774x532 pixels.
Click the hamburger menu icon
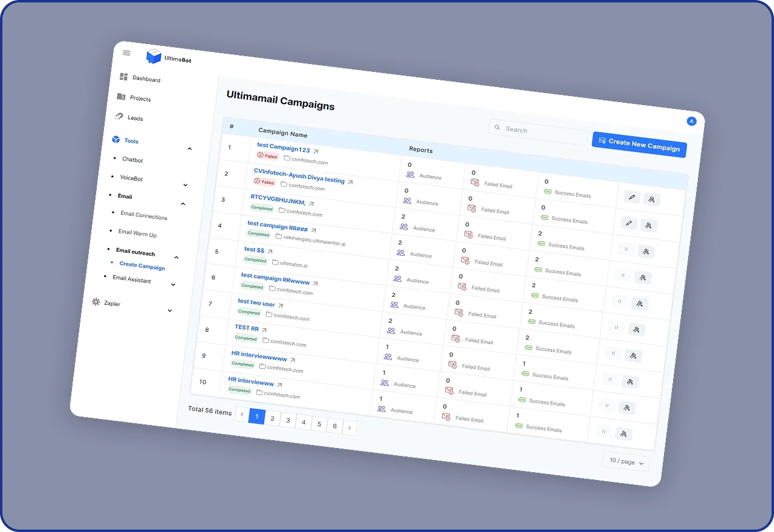point(126,53)
